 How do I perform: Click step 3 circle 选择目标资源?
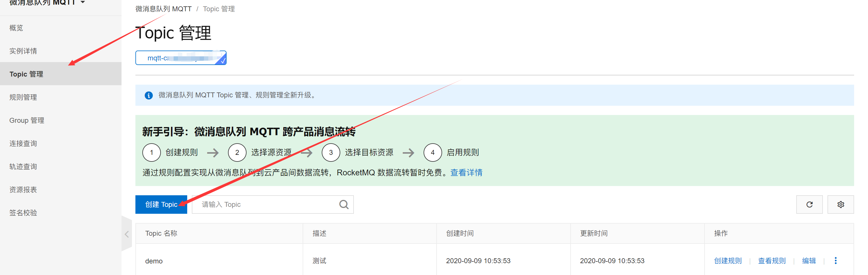[x=331, y=153]
